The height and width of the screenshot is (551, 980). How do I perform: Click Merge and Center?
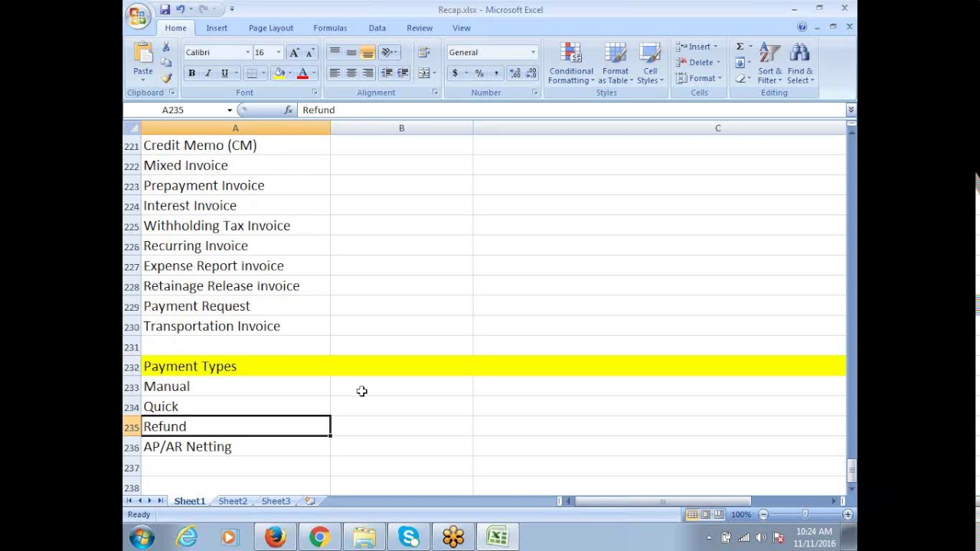[423, 73]
